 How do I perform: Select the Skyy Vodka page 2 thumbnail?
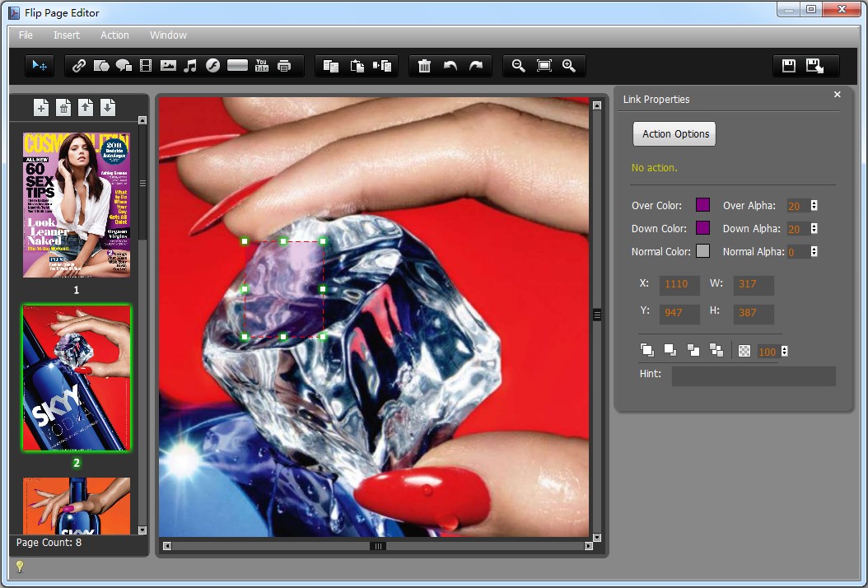[x=77, y=378]
